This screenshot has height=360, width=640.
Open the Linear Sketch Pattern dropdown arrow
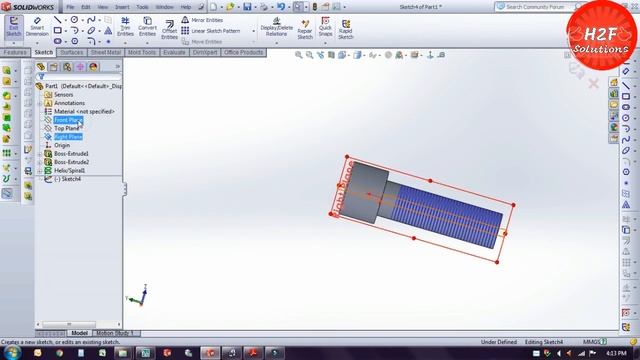tap(253, 31)
